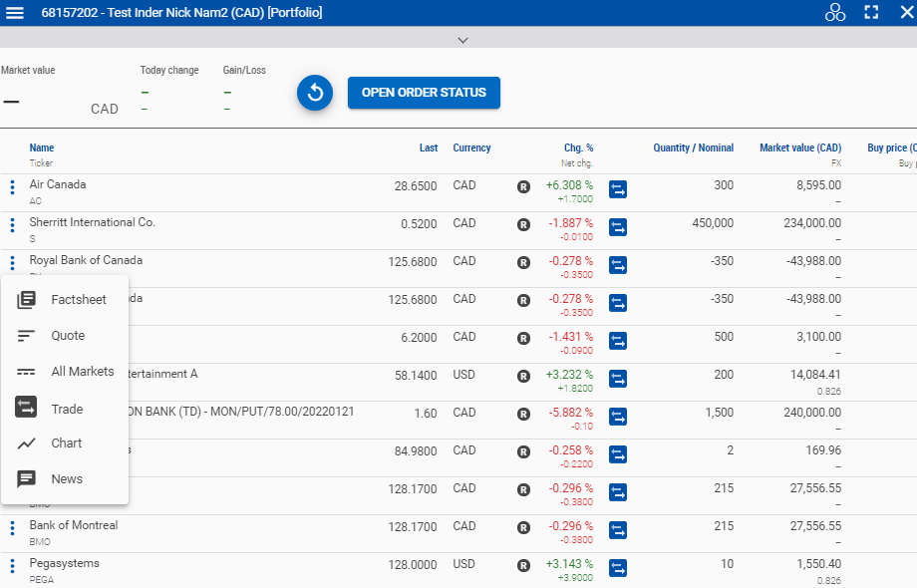Sort by Last column header
The width and height of the screenshot is (917, 588).
pyautogui.click(x=429, y=147)
